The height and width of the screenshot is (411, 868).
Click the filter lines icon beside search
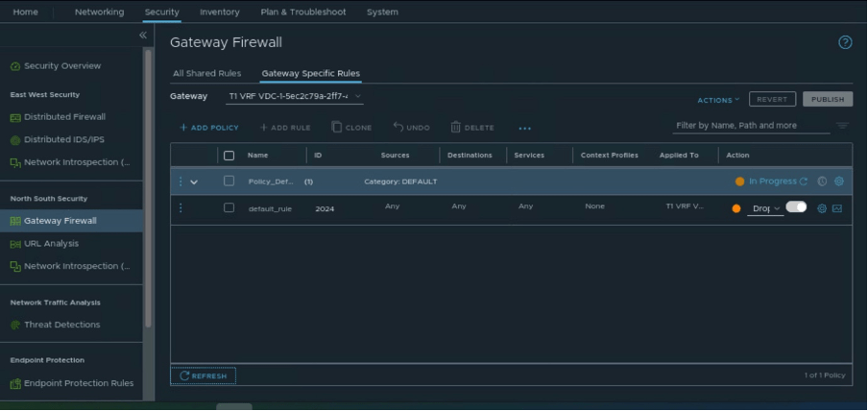[x=842, y=126]
